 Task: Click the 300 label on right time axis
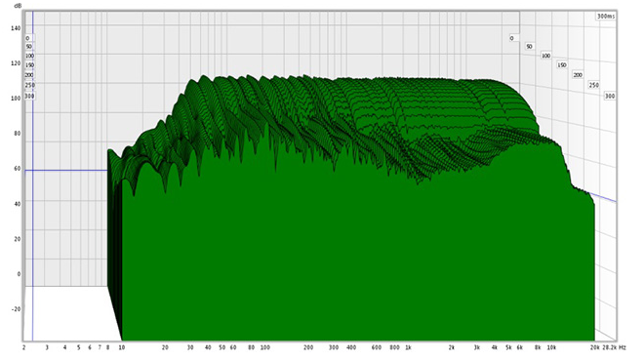(x=610, y=96)
